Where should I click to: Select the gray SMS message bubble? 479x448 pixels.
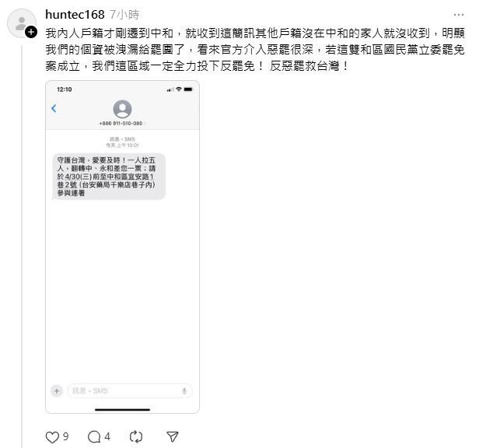coord(108,177)
